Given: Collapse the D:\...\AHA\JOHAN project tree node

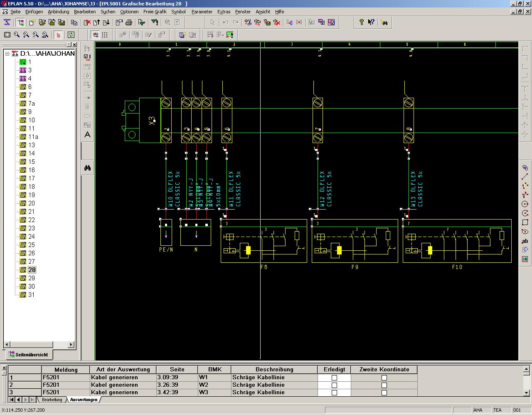Looking at the screenshot, I should (x=7, y=54).
